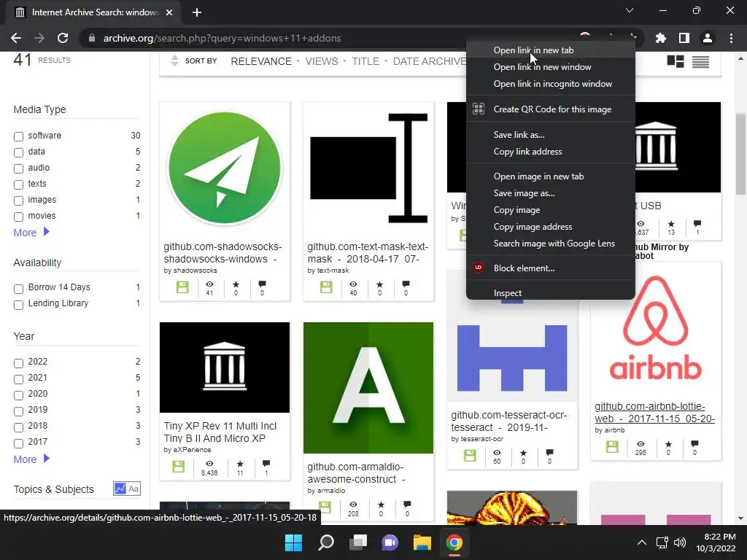Screen dimensions: 747x560
Task: Switch to list view icon
Action: click(700, 61)
